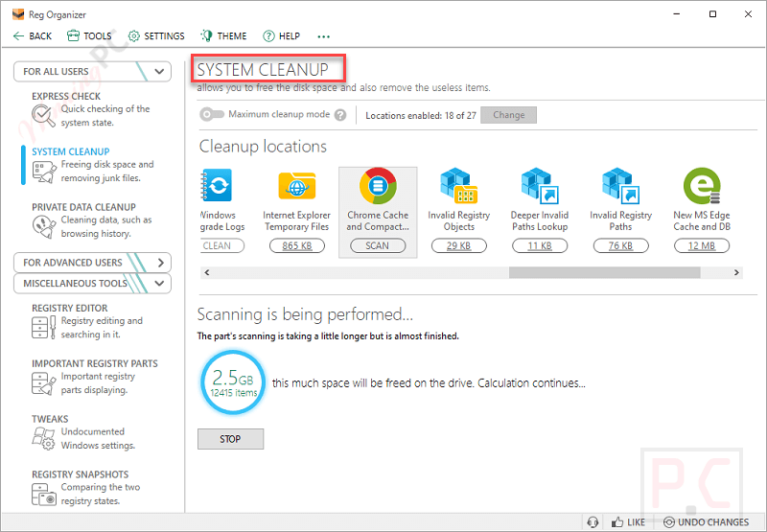
Task: Click the Registry Editor icon
Action: point(44,327)
